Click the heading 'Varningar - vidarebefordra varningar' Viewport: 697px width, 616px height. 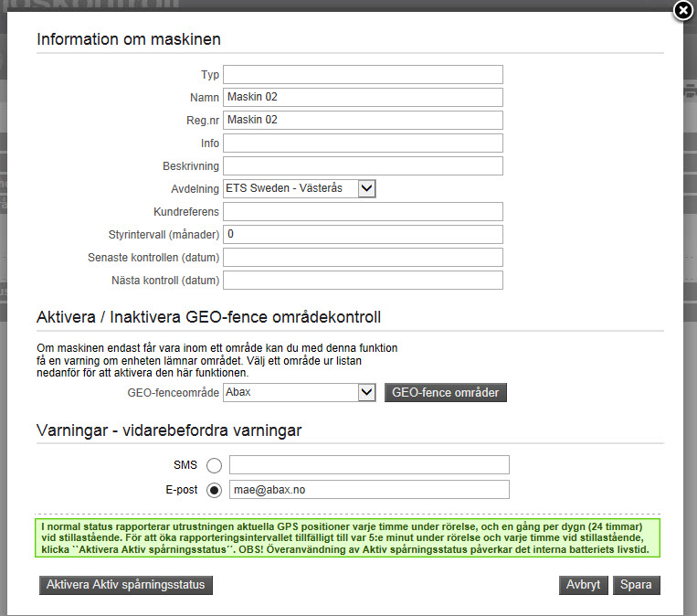click(169, 430)
